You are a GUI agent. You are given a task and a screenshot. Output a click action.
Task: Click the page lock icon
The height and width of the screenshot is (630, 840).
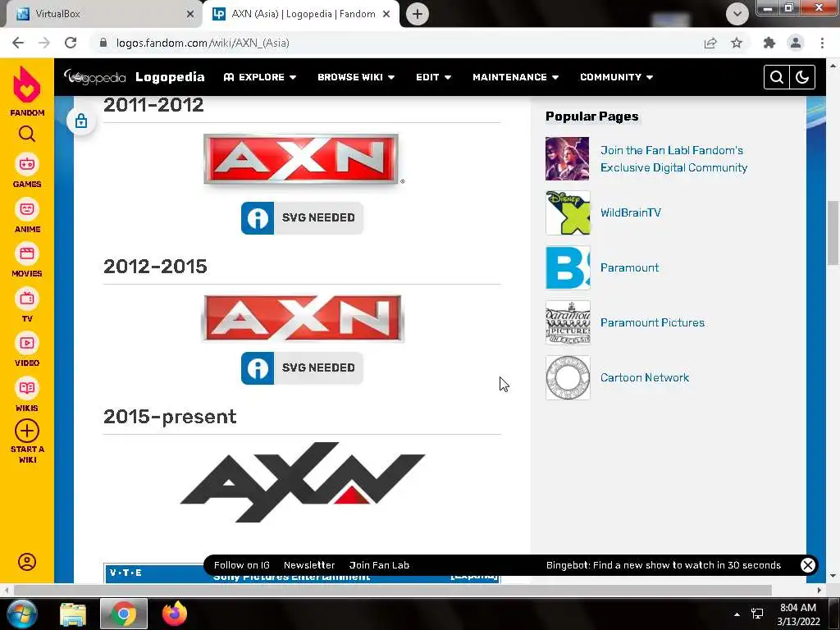tap(81, 121)
